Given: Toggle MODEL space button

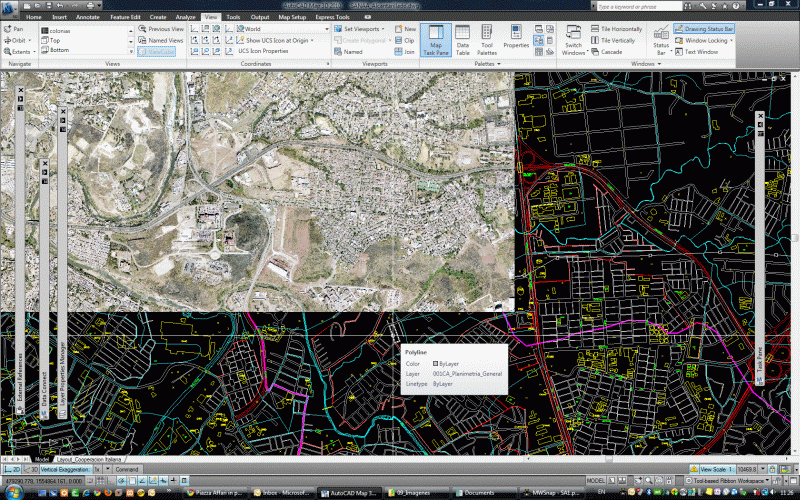Looking at the screenshot, I should [595, 480].
